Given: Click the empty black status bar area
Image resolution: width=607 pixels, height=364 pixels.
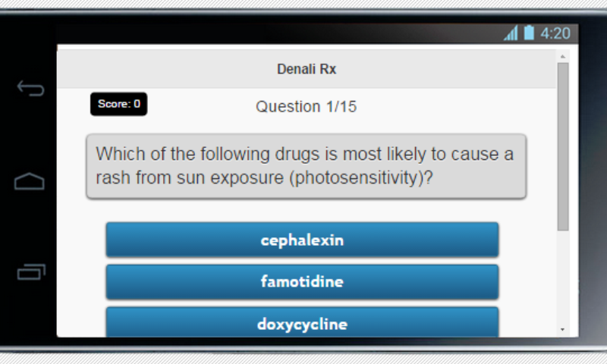Looking at the screenshot, I should (278, 33).
